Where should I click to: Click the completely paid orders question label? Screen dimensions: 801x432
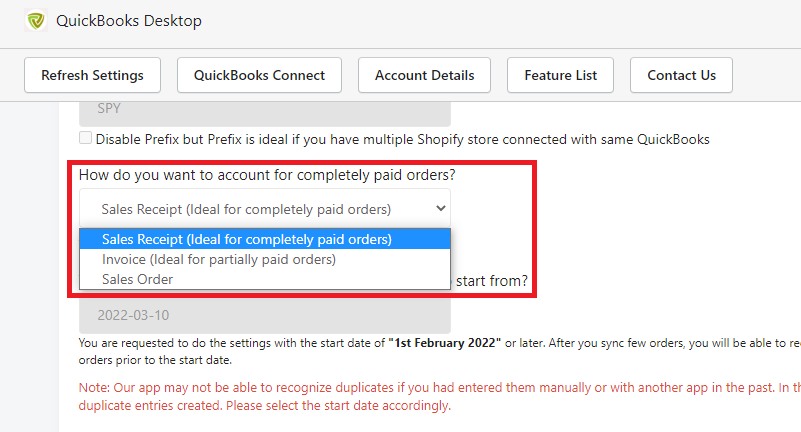coord(267,175)
